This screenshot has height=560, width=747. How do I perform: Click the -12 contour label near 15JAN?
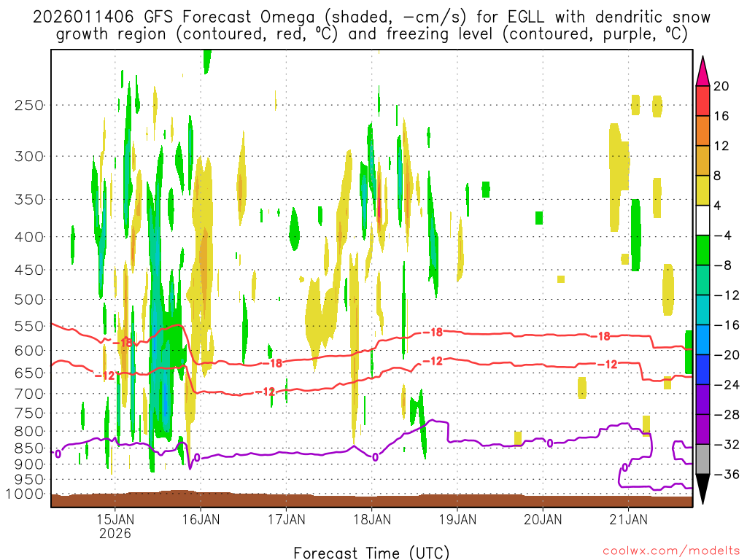point(105,376)
